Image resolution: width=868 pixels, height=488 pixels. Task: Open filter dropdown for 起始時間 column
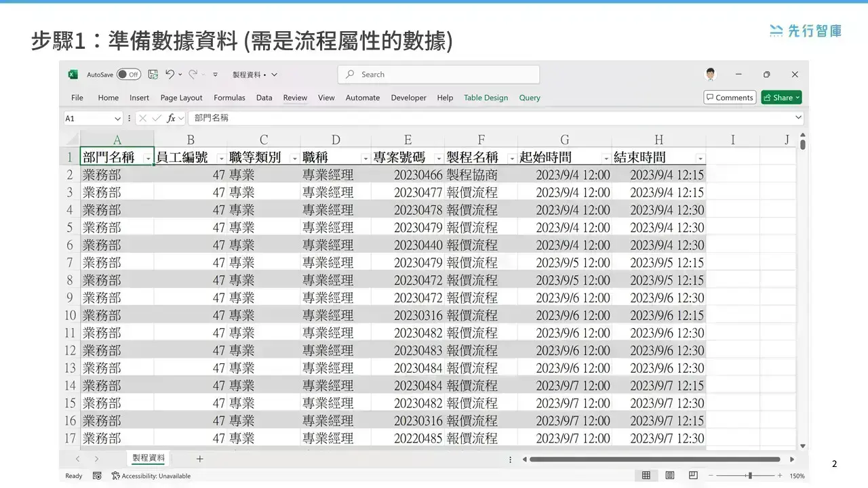click(606, 159)
